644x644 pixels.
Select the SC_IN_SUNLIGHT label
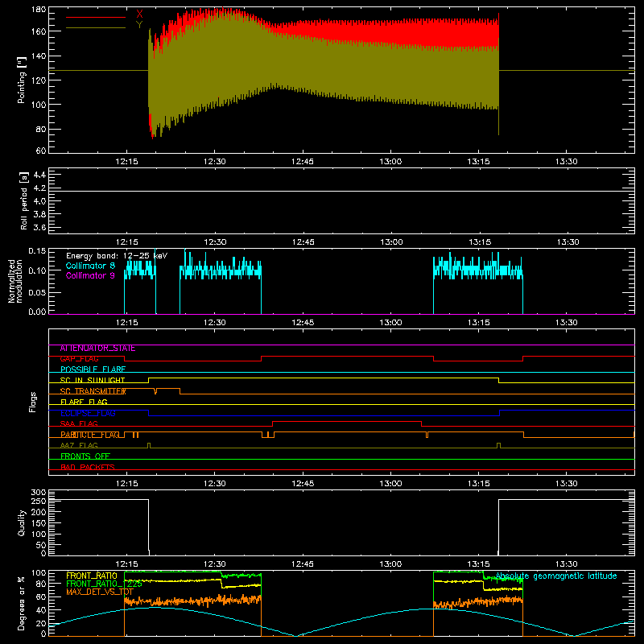pos(93,380)
